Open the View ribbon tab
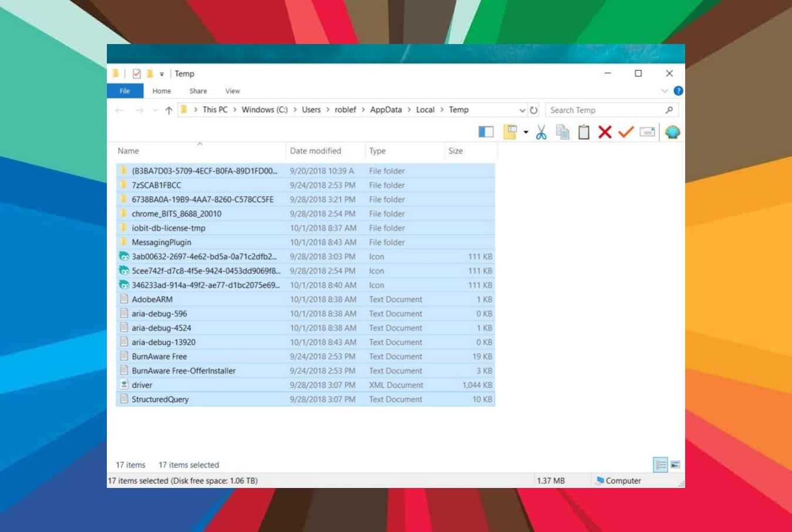The height and width of the screenshot is (532, 792). coord(232,91)
